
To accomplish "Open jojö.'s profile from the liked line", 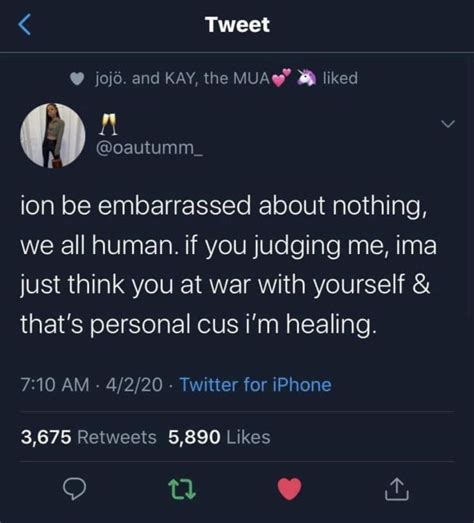I will [111, 79].
